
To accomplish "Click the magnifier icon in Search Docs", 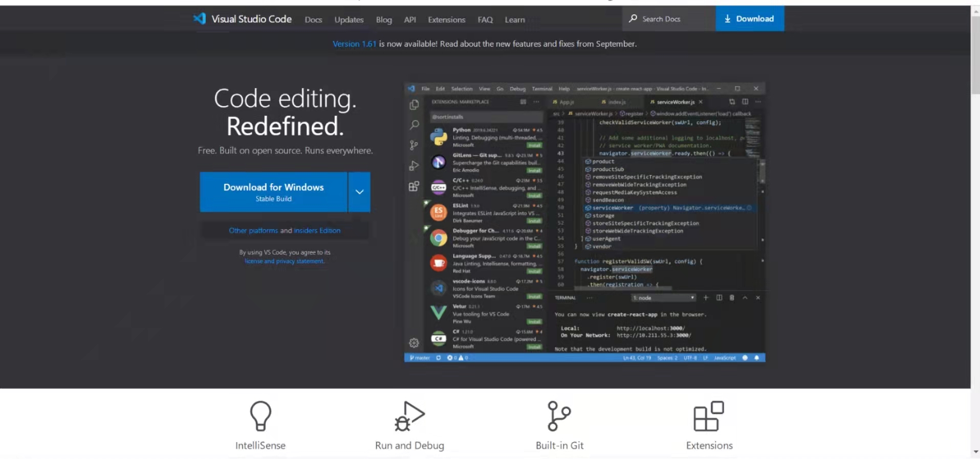I will (633, 18).
